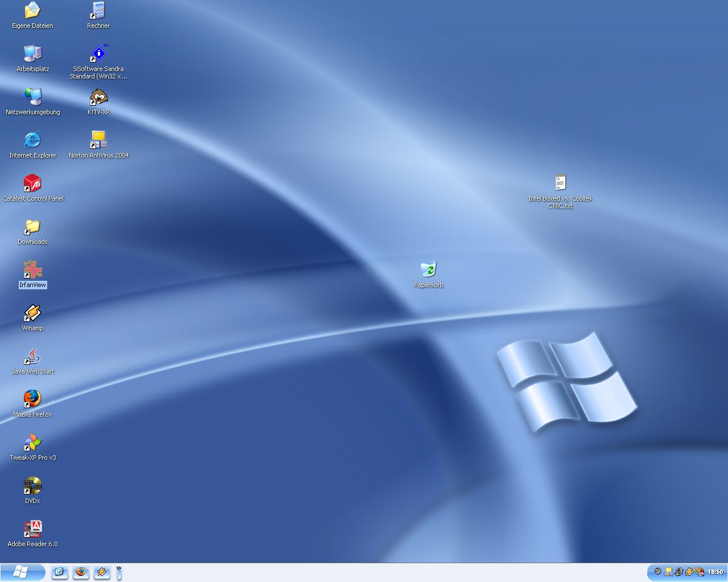Image resolution: width=728 pixels, height=582 pixels.
Task: Launch Winamp from the Quick Launch bar
Action: click(102, 572)
